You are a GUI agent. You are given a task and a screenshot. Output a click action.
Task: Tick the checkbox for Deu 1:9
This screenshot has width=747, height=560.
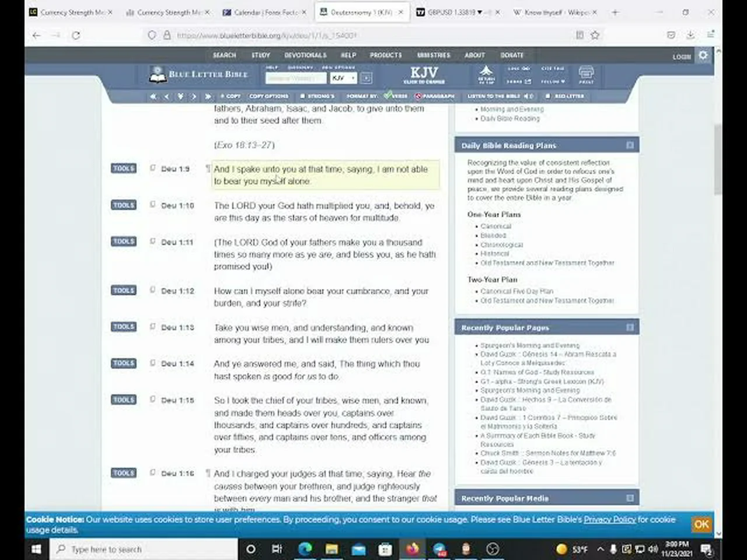point(152,168)
